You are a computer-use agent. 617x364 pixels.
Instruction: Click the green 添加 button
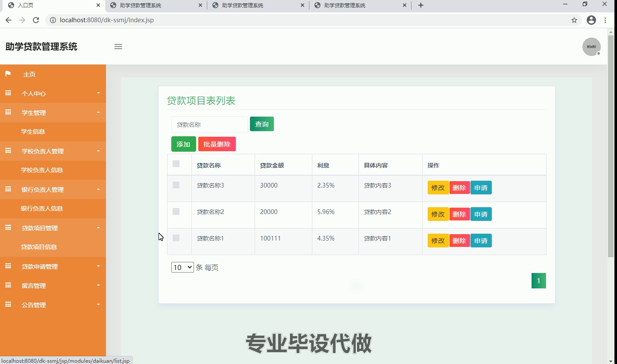pos(183,144)
